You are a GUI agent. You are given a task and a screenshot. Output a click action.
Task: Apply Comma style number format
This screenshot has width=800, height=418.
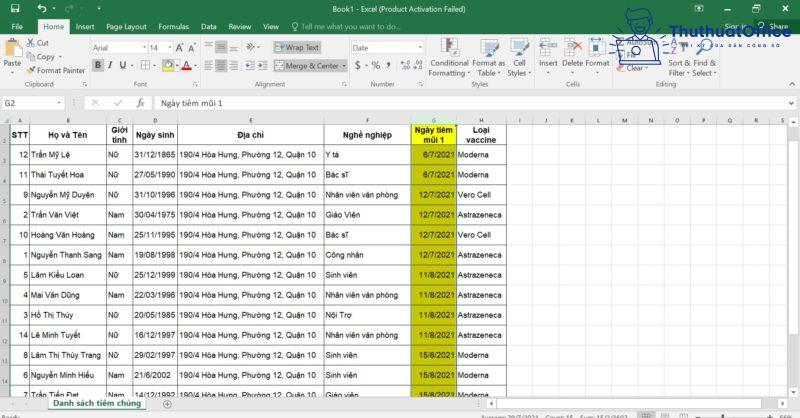pos(389,65)
